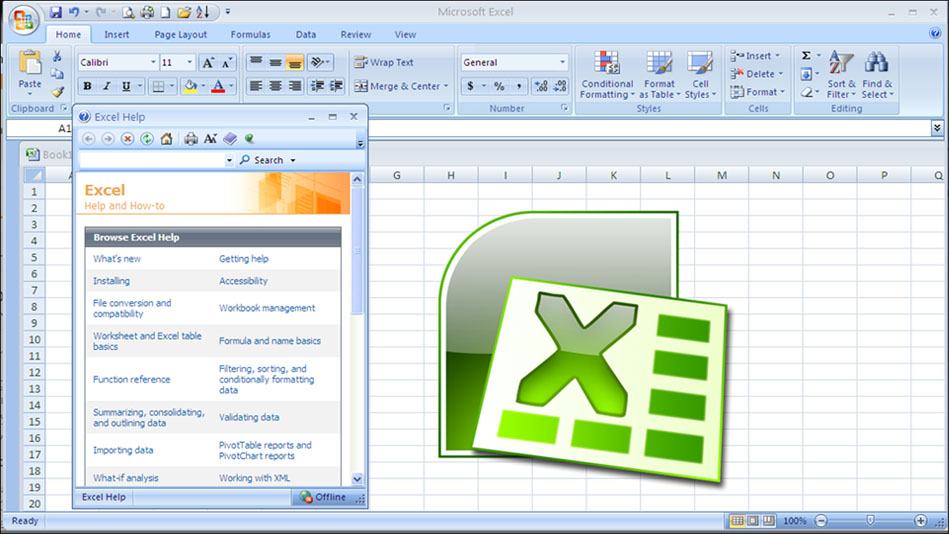This screenshot has width=950, height=534.
Task: Toggle bottom vertical alignment
Action: [x=294, y=62]
